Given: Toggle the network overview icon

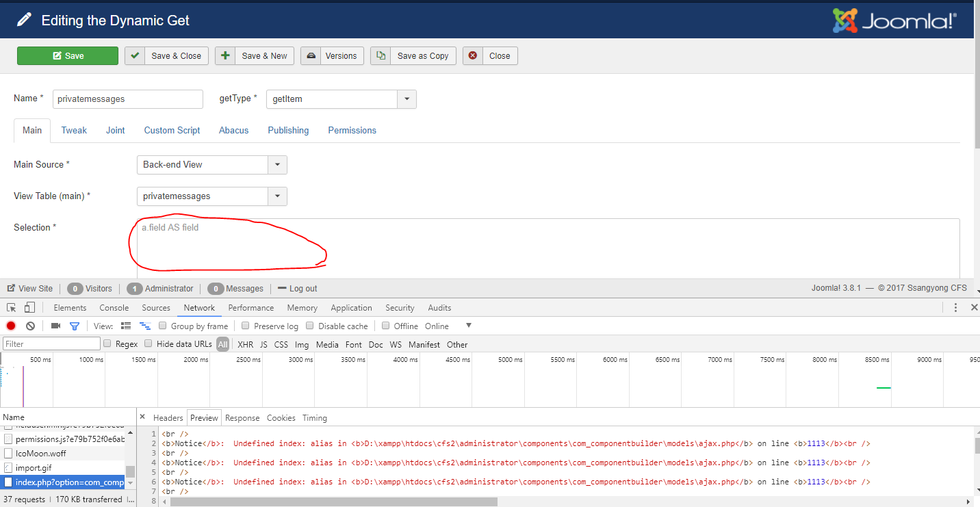Looking at the screenshot, I should pos(145,326).
